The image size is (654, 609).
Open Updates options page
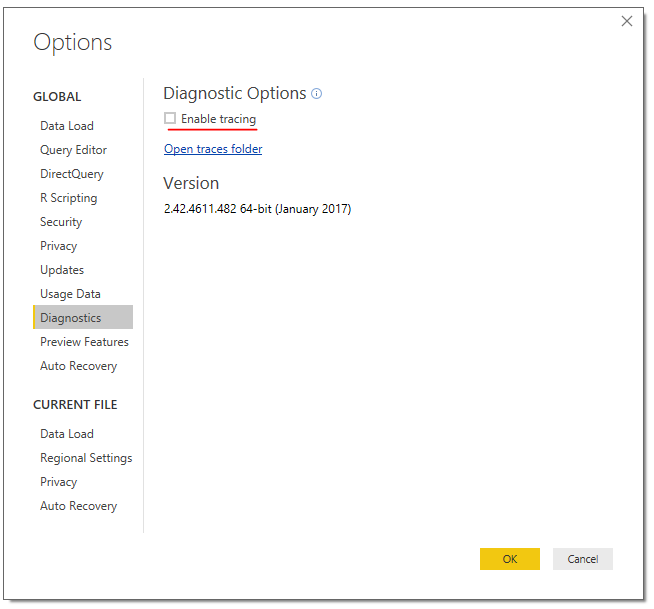[62, 270]
